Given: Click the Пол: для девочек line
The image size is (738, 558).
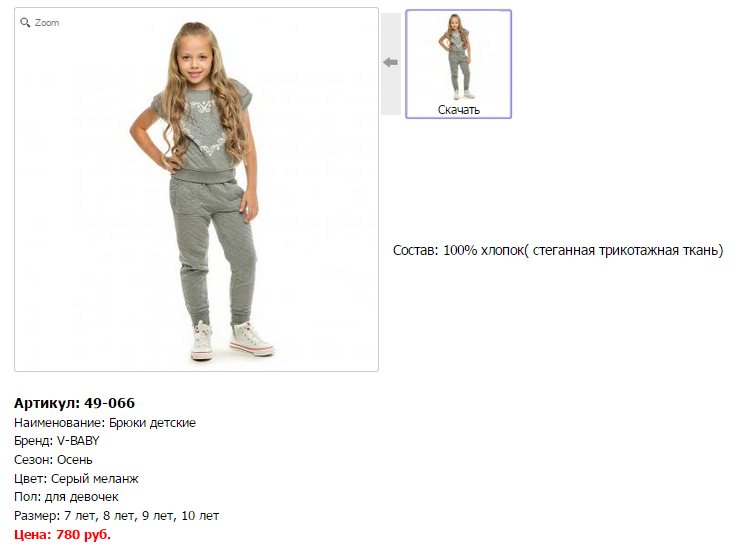Looking at the screenshot, I should pos(66,497).
